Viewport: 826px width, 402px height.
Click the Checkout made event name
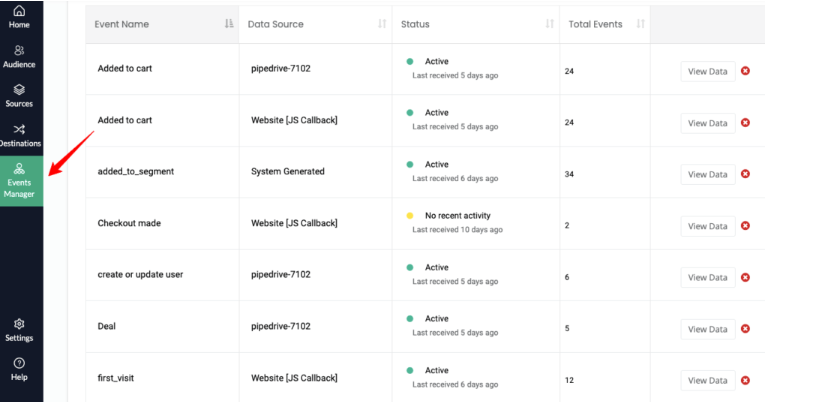(x=129, y=223)
